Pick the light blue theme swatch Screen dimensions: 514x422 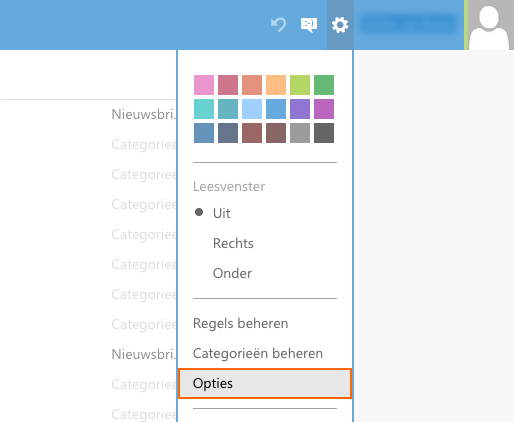(x=252, y=109)
